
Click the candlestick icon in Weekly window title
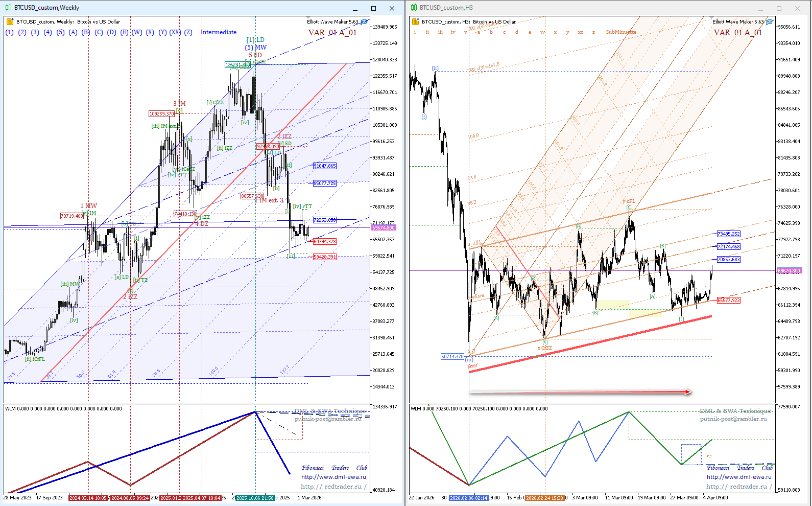(x=8, y=8)
